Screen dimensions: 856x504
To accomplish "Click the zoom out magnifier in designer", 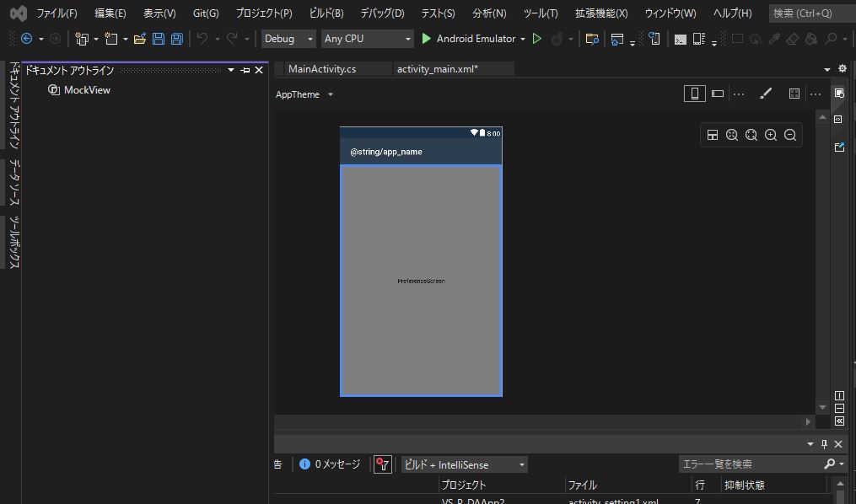I will click(790, 135).
